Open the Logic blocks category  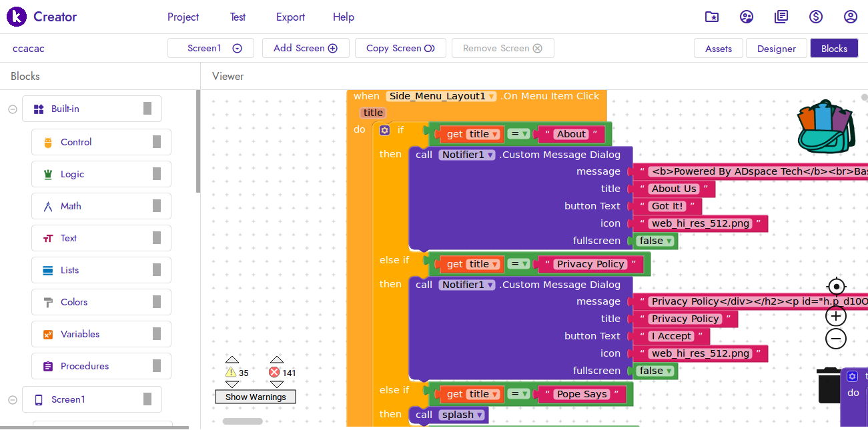(x=101, y=174)
